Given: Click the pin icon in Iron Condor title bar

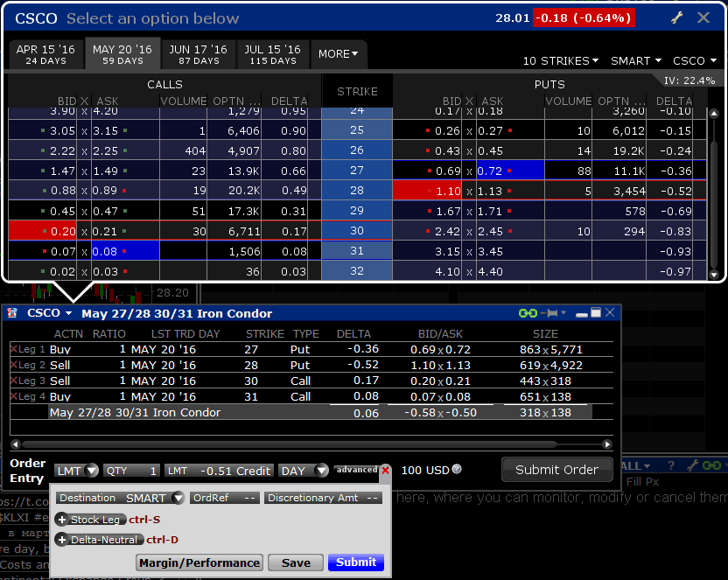Looking at the screenshot, I should [550, 314].
